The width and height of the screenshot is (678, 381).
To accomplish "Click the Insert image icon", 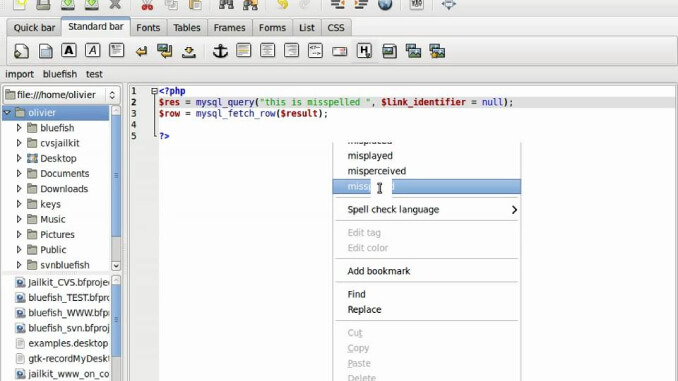I will coord(390,51).
